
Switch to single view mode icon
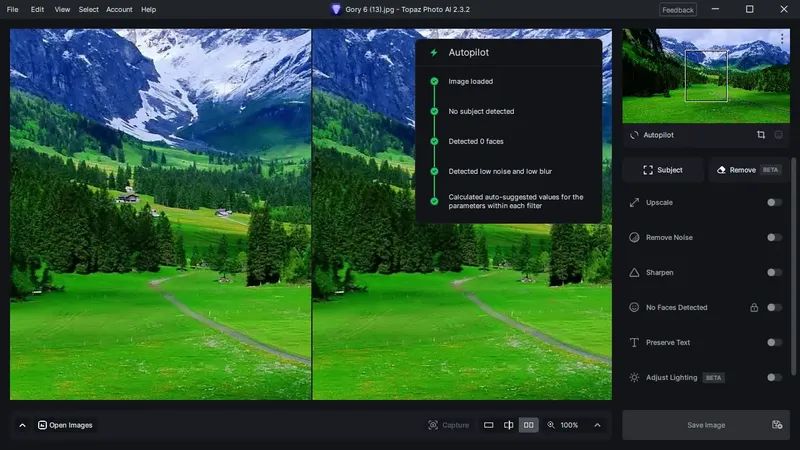tap(488, 425)
